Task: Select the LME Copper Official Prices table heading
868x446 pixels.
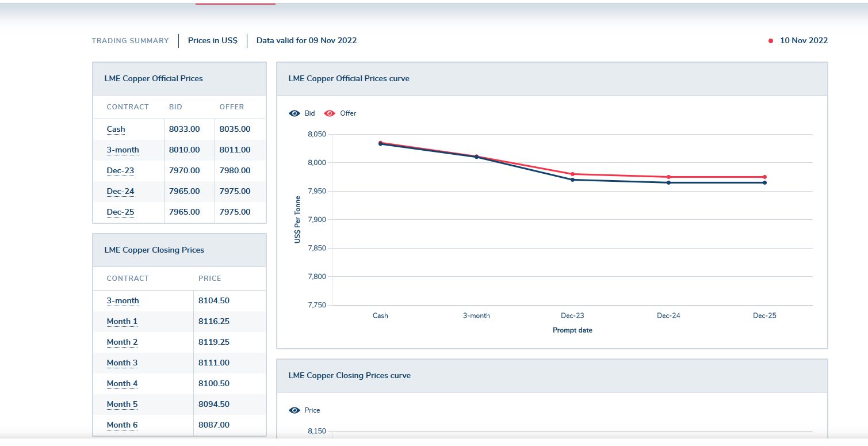Action: coord(154,79)
